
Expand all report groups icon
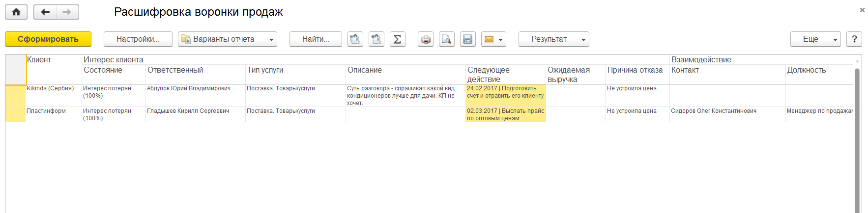(376, 39)
